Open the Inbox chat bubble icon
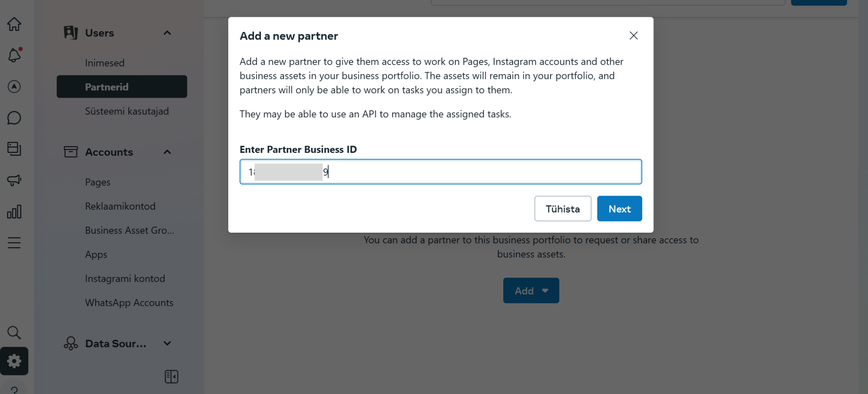 click(14, 118)
